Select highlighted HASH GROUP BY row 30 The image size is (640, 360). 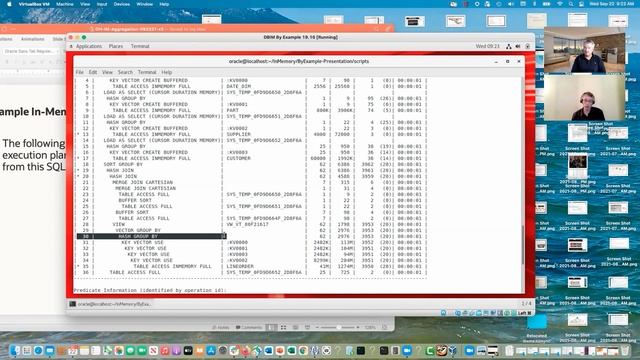151,236
